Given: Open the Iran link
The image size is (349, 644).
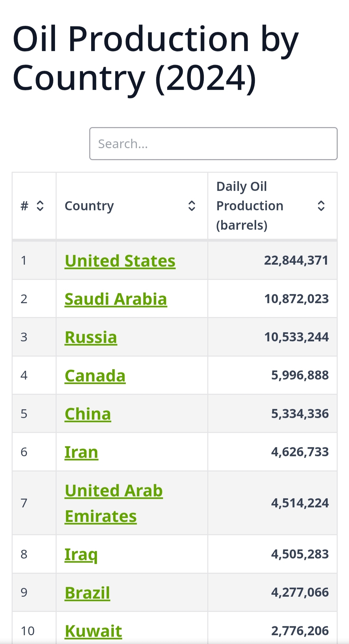Looking at the screenshot, I should (x=82, y=452).
